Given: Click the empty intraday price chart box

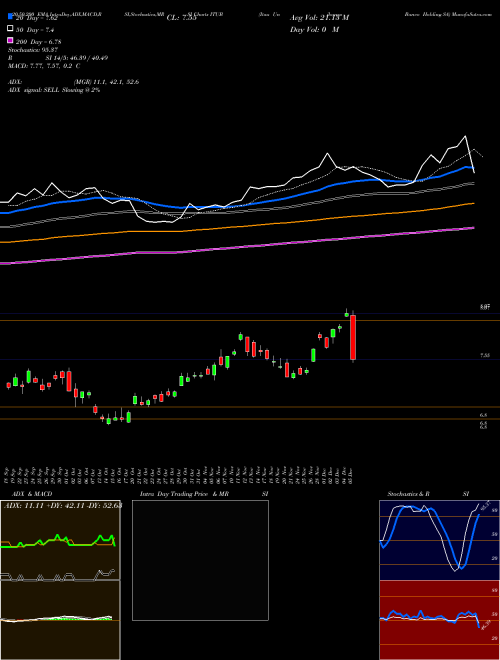Looking at the screenshot, I should pos(200,560).
